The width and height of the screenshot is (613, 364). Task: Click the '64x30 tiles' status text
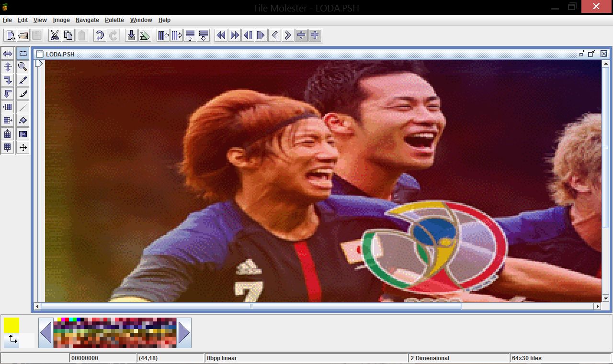click(527, 358)
